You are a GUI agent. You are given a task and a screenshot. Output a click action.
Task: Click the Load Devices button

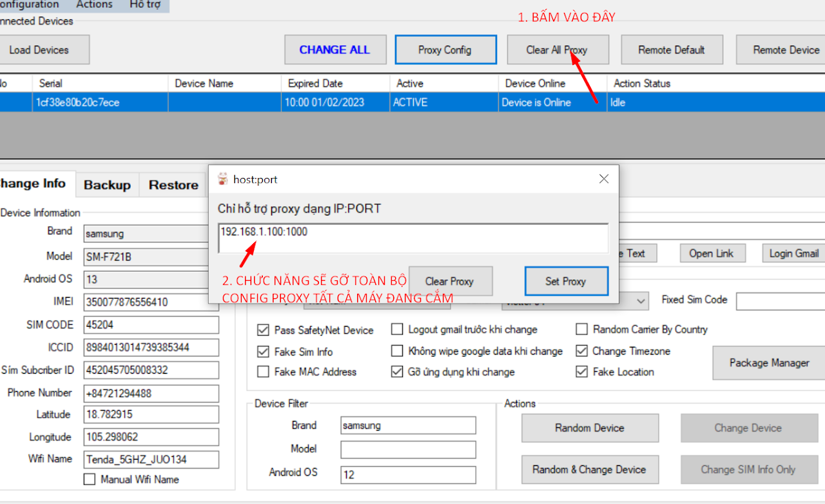pos(39,50)
